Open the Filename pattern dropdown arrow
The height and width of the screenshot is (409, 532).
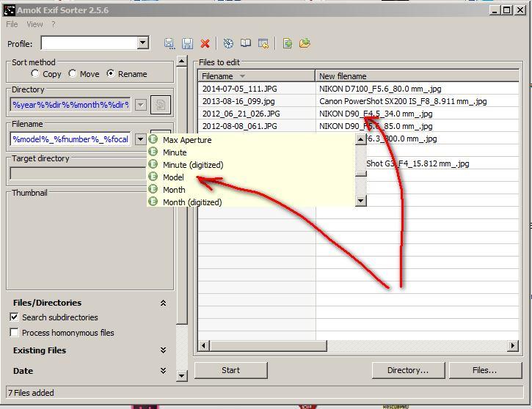point(140,139)
